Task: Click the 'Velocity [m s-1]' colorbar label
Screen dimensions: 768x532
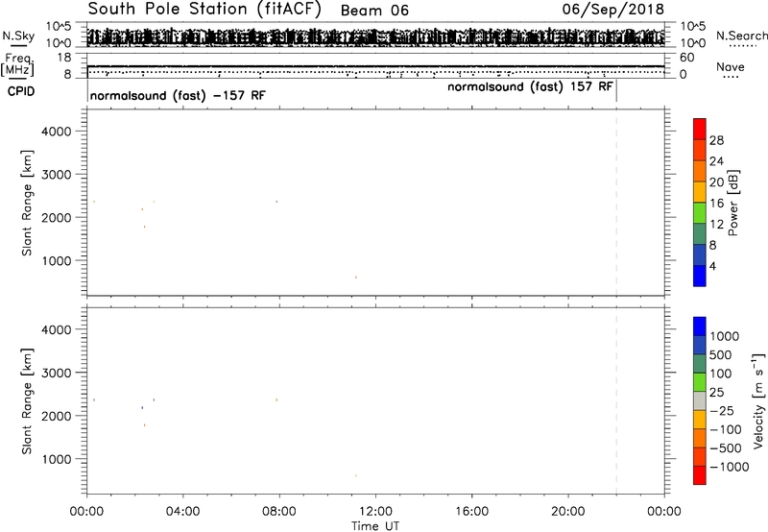Action: [x=758, y=400]
